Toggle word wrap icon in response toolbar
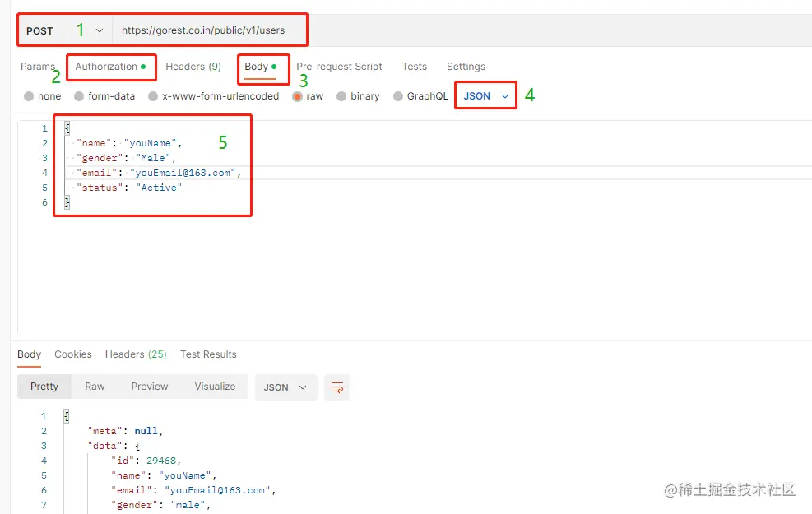 (337, 387)
